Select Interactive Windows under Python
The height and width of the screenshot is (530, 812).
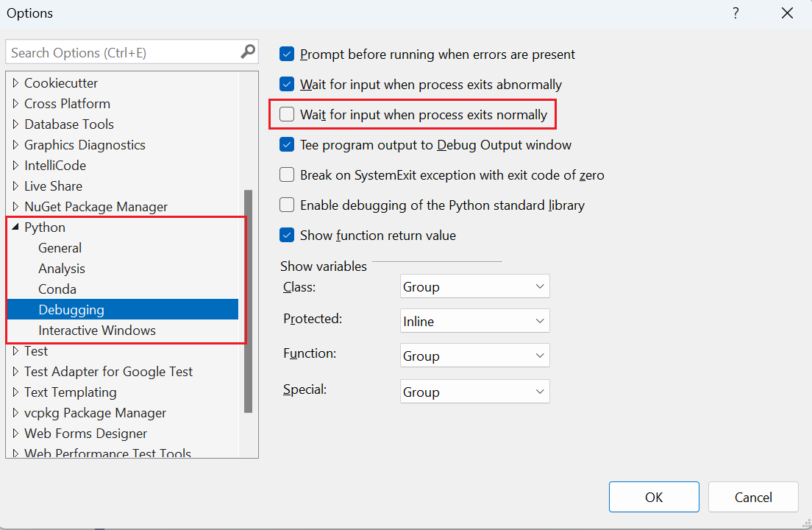tap(98, 330)
